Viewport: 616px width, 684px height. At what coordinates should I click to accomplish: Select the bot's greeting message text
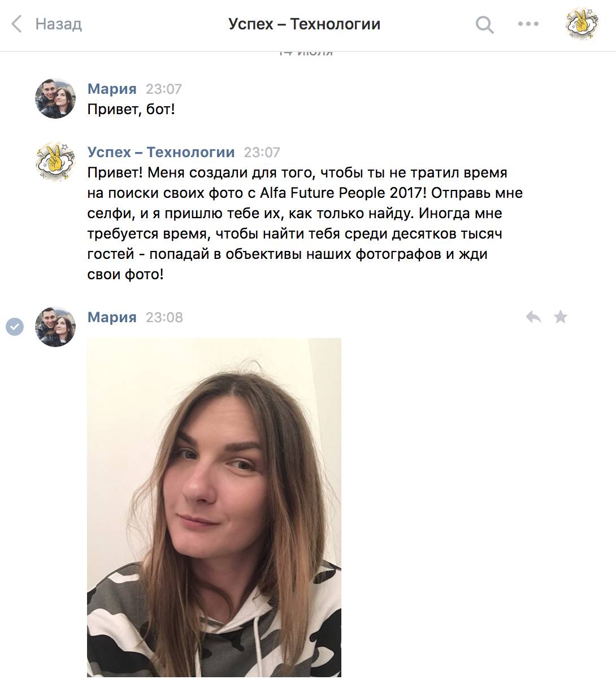305,223
